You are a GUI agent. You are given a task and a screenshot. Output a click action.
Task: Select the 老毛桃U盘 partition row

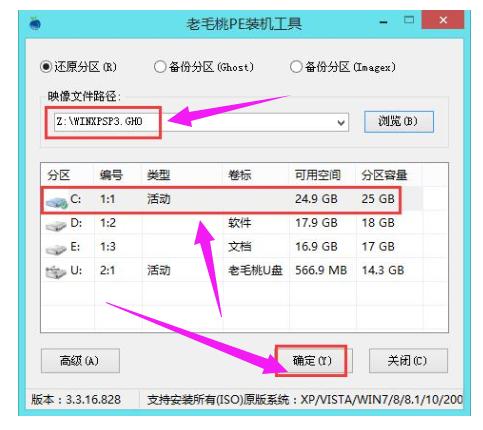(244, 270)
